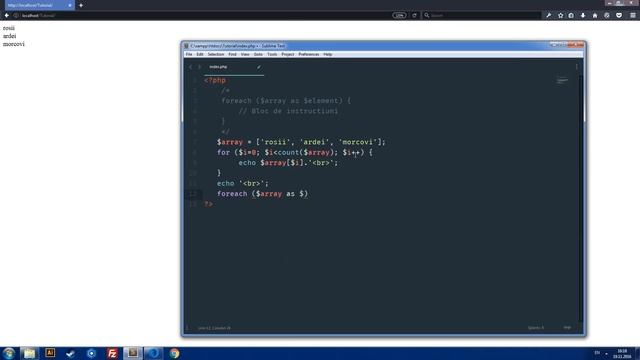The image size is (640, 360).
Task: Switch to Sublime Text via the taskbar icon
Action: (x=133, y=353)
